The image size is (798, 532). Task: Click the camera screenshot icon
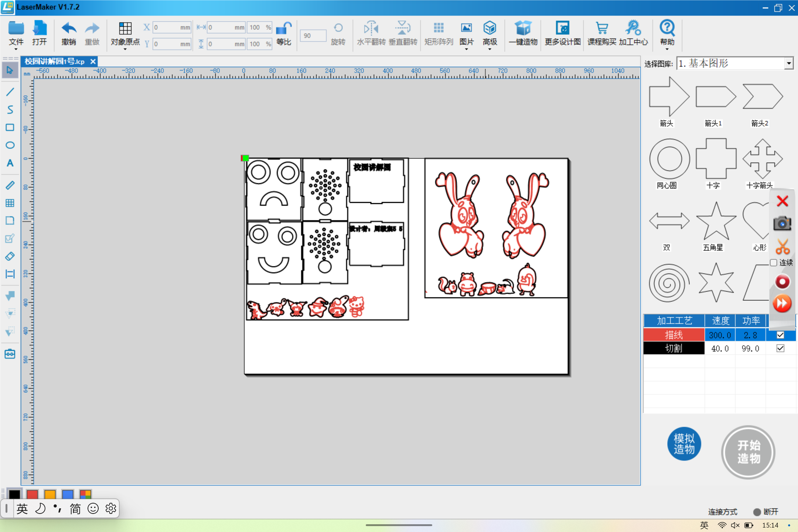click(x=782, y=223)
